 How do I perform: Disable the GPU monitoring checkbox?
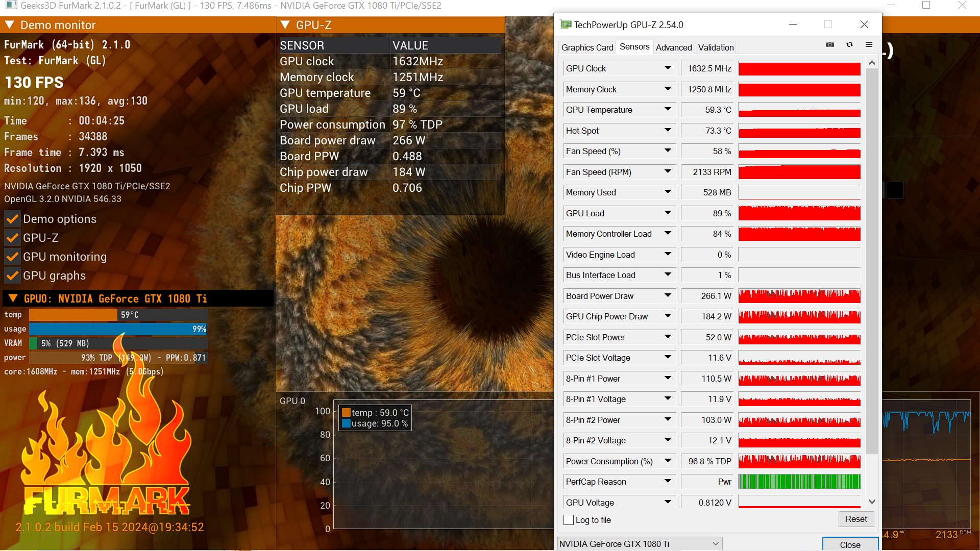(x=13, y=257)
